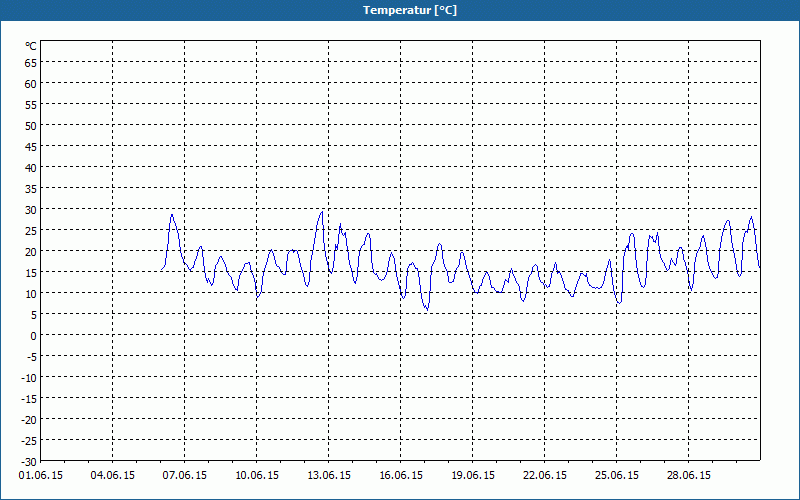The height and width of the screenshot is (500, 800).
Task: Click the first temperature peak before 07.06.15
Action: point(172,214)
